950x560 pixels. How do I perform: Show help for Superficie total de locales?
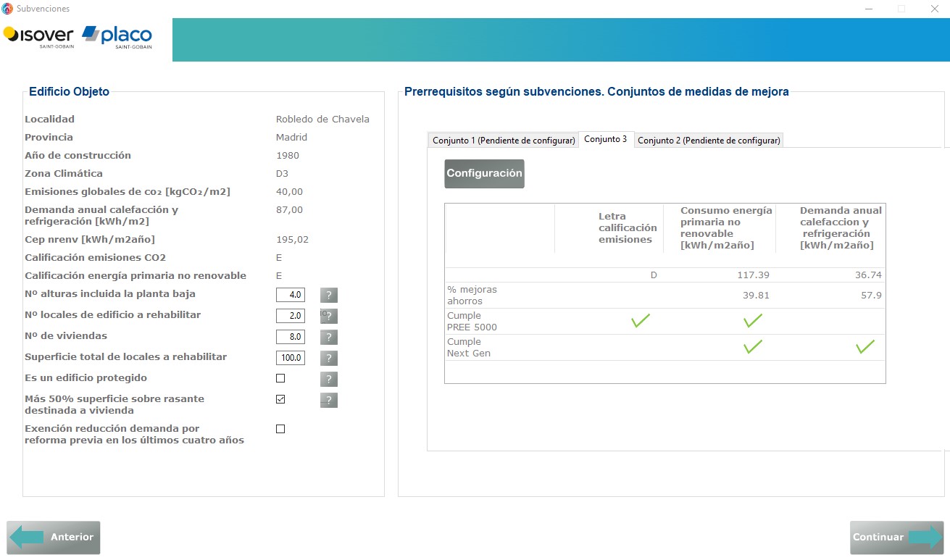(329, 359)
